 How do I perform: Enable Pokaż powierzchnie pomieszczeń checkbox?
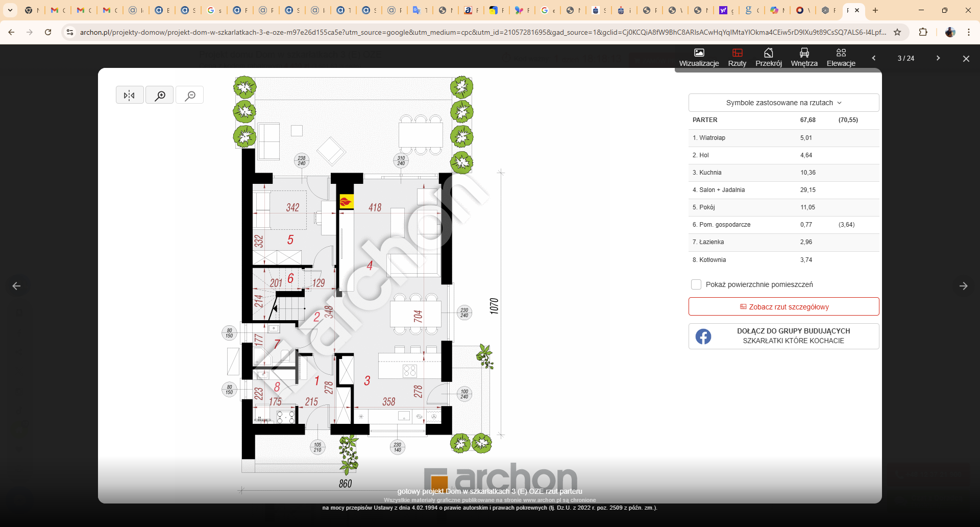(x=696, y=284)
